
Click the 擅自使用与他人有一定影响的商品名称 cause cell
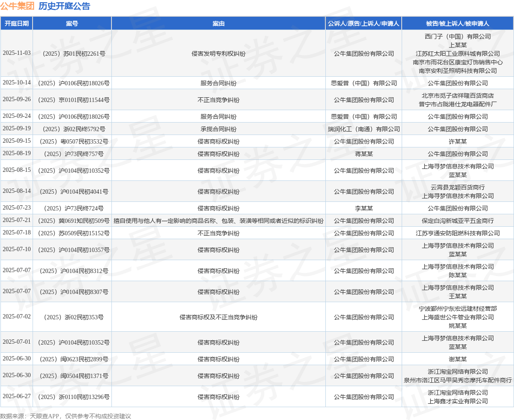click(218, 221)
